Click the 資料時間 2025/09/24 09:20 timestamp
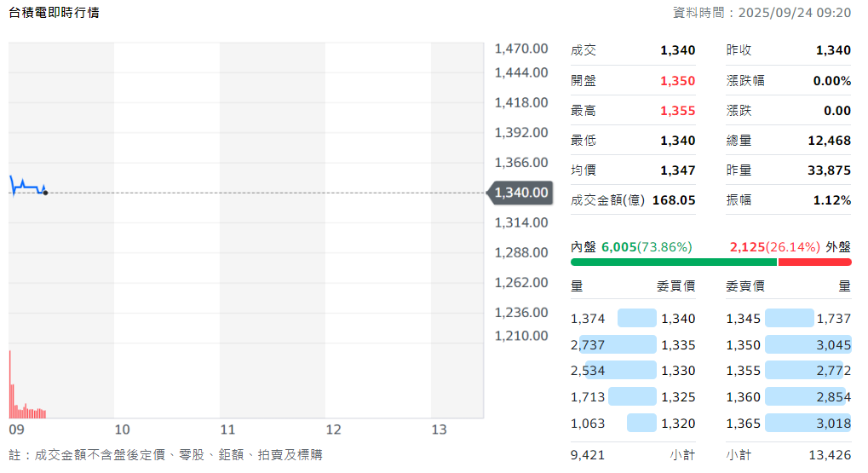This screenshot has width=868, height=473. 762,12
